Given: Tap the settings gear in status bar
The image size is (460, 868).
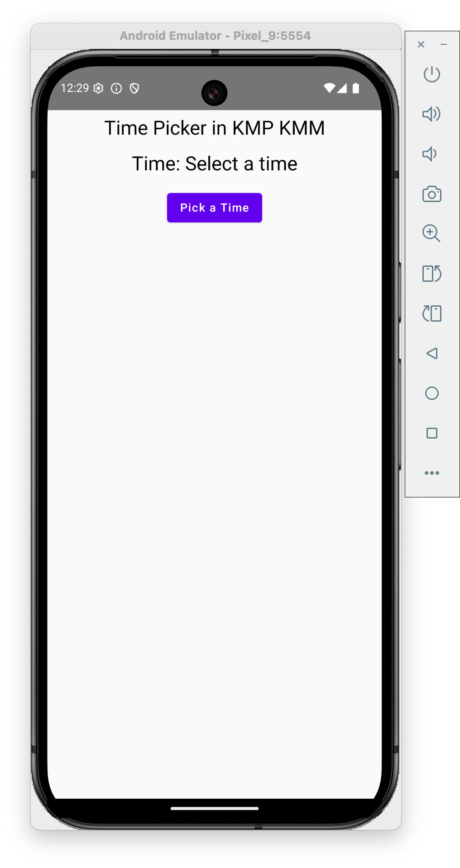Looking at the screenshot, I should [98, 88].
